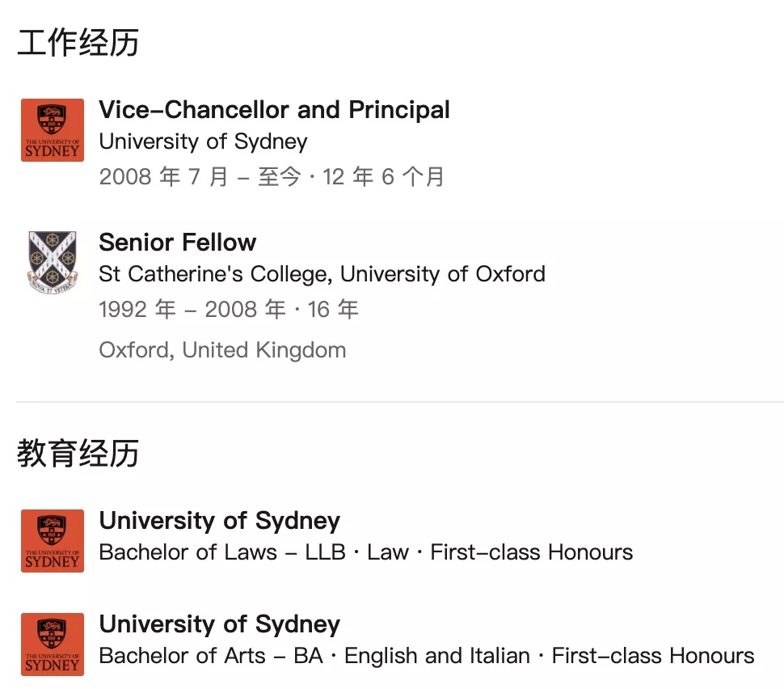The width and height of the screenshot is (784, 689).
Task: Click the St Catherine's College crest icon
Action: (x=53, y=262)
